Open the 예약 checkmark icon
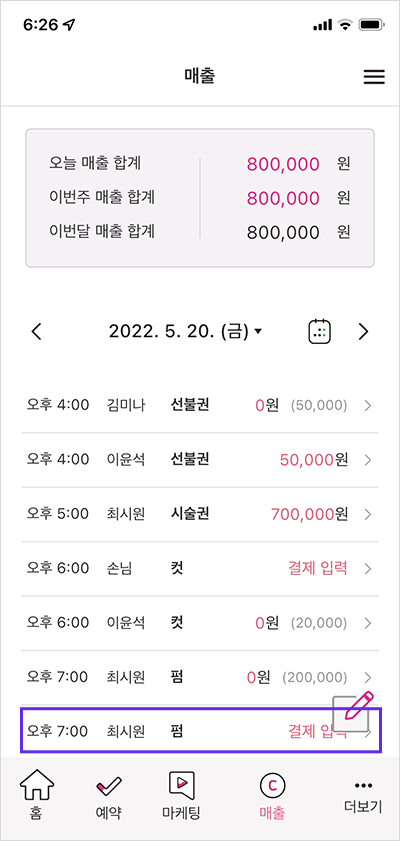This screenshot has width=400, height=841. 108,787
